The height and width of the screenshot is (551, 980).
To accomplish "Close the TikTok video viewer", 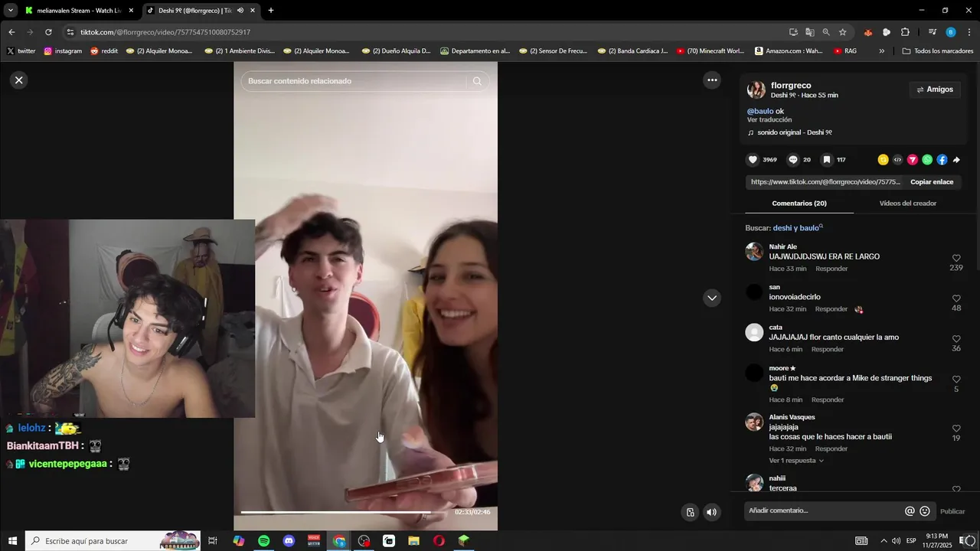I will [x=19, y=80].
